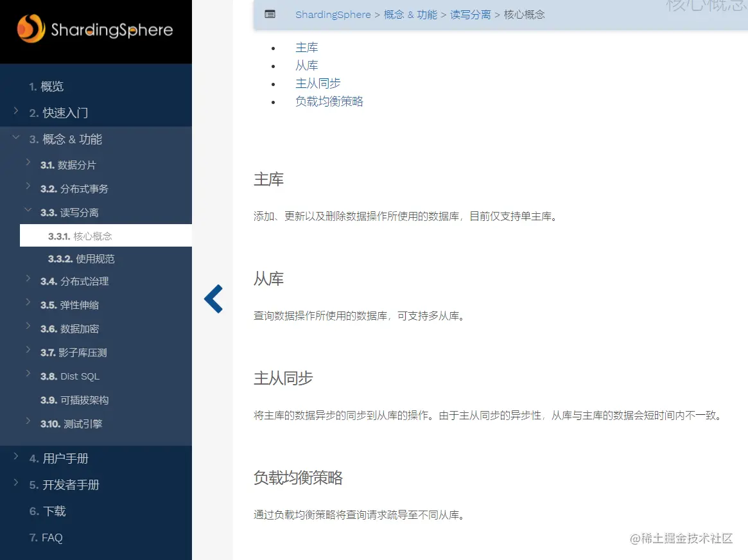Open 3.2 分布式事务 section
This screenshot has width=748, height=560.
point(74,189)
